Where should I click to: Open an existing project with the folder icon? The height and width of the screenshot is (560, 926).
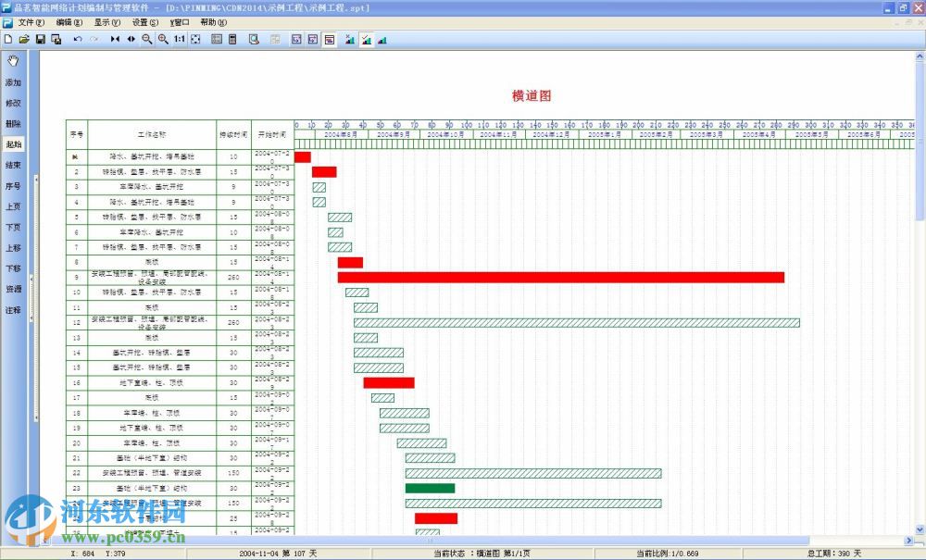pos(25,40)
